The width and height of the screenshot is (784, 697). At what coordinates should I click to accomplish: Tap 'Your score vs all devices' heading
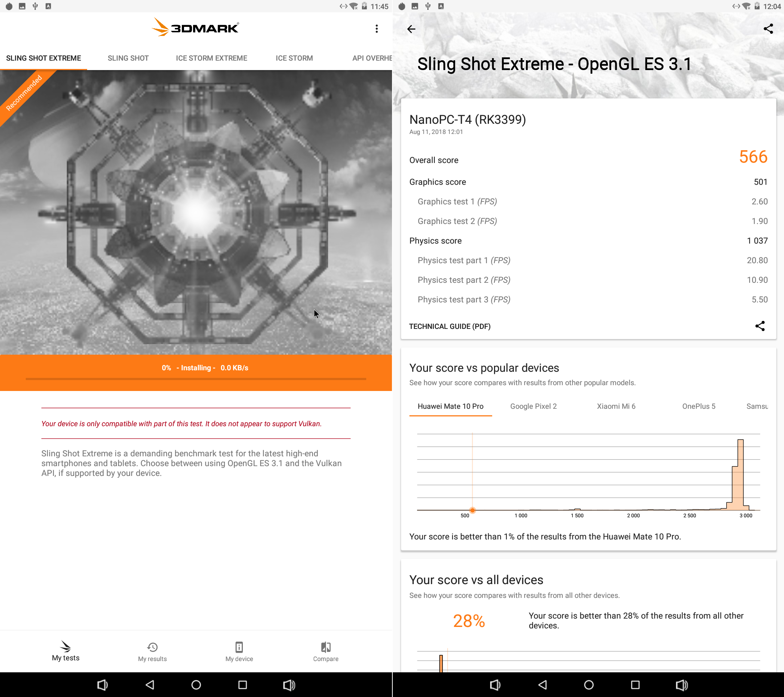click(476, 580)
